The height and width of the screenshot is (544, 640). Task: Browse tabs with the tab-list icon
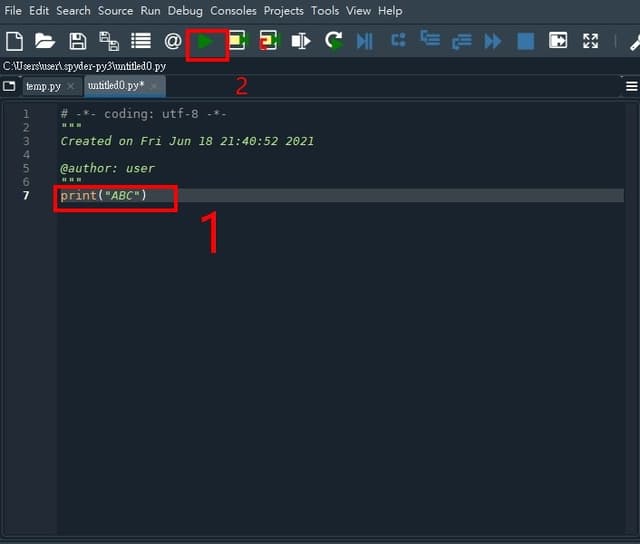click(9, 86)
